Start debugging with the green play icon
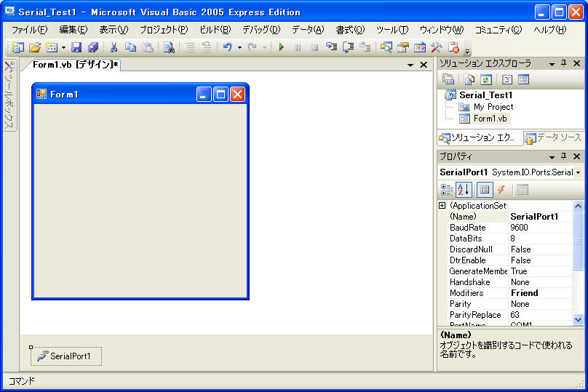The height and width of the screenshot is (392, 588). 281,47
